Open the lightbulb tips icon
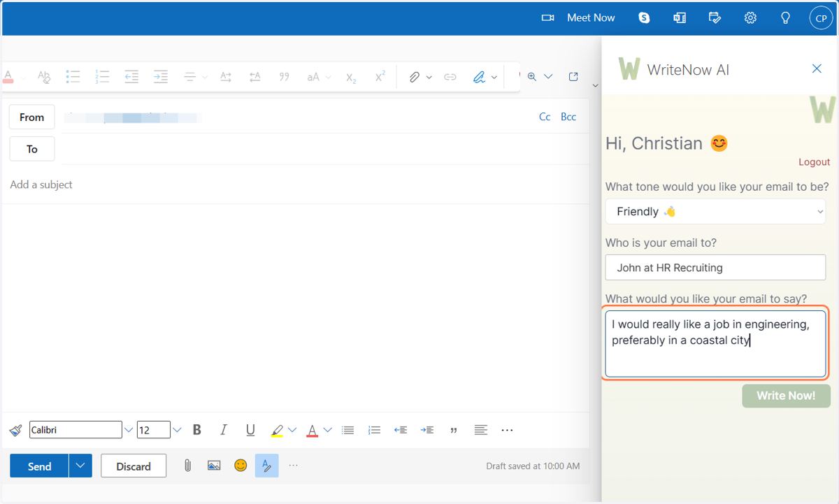 [x=785, y=18]
